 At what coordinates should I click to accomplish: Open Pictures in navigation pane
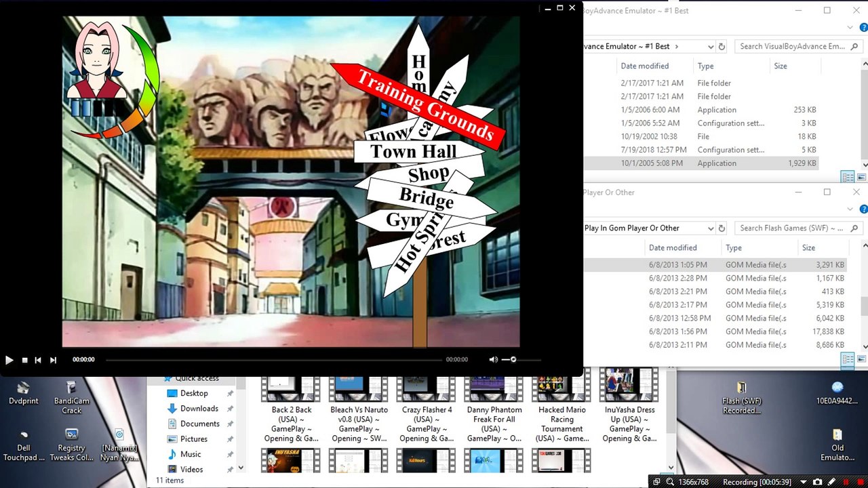coord(194,439)
